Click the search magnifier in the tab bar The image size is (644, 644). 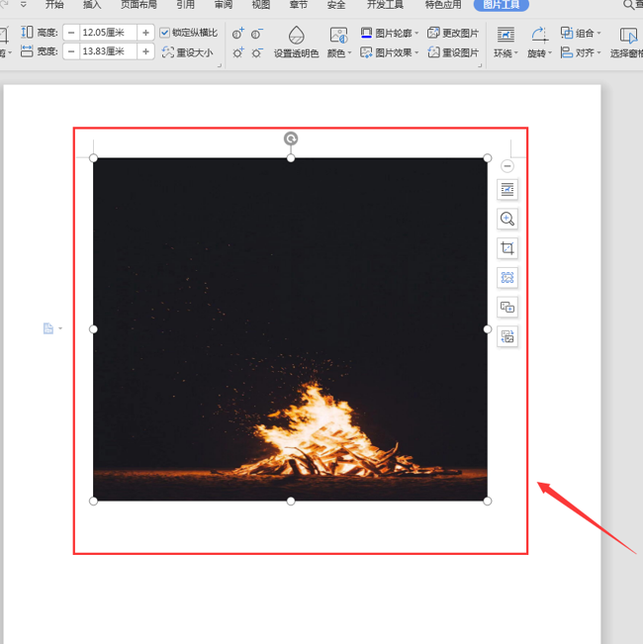(x=628, y=5)
